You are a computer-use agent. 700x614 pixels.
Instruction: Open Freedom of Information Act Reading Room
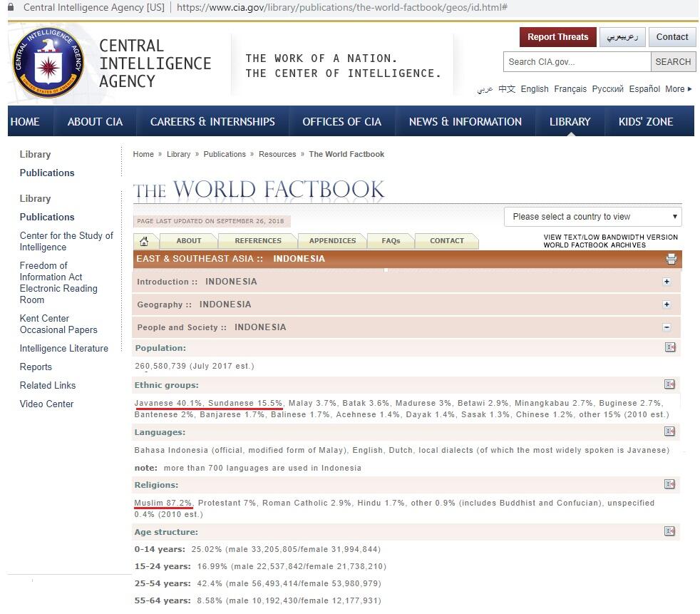(x=58, y=282)
